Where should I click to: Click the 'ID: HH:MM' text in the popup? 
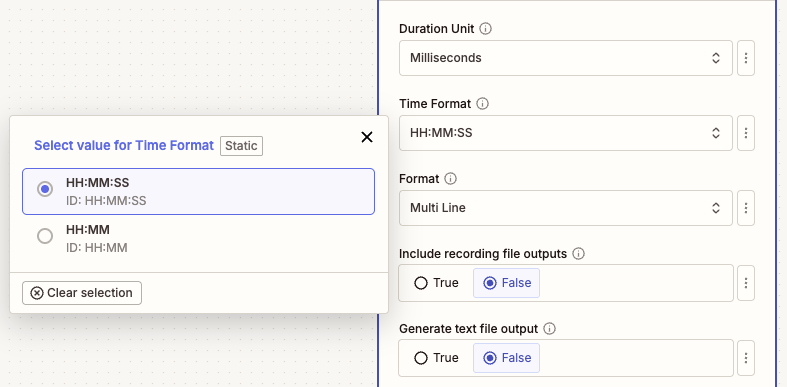[x=96, y=248]
